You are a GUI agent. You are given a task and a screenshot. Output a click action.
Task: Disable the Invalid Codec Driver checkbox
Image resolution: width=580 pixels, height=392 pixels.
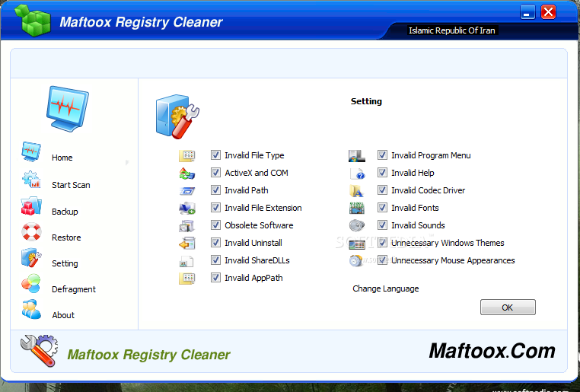point(382,190)
